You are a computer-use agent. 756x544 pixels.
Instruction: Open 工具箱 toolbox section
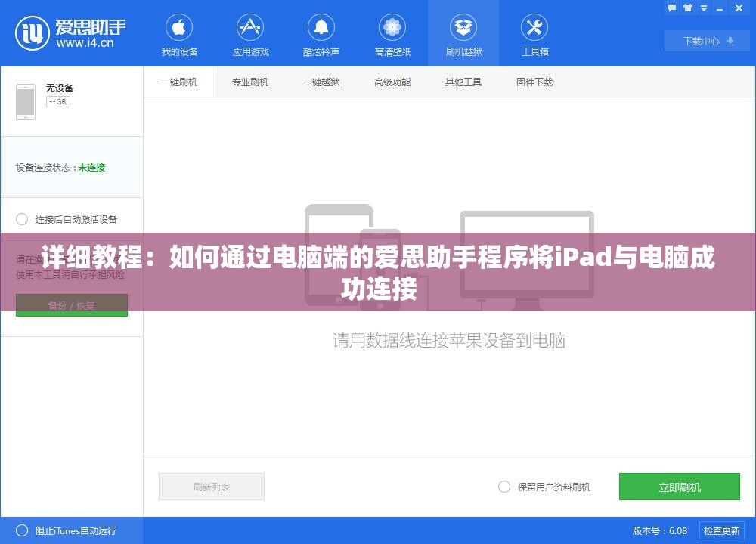[x=534, y=36]
